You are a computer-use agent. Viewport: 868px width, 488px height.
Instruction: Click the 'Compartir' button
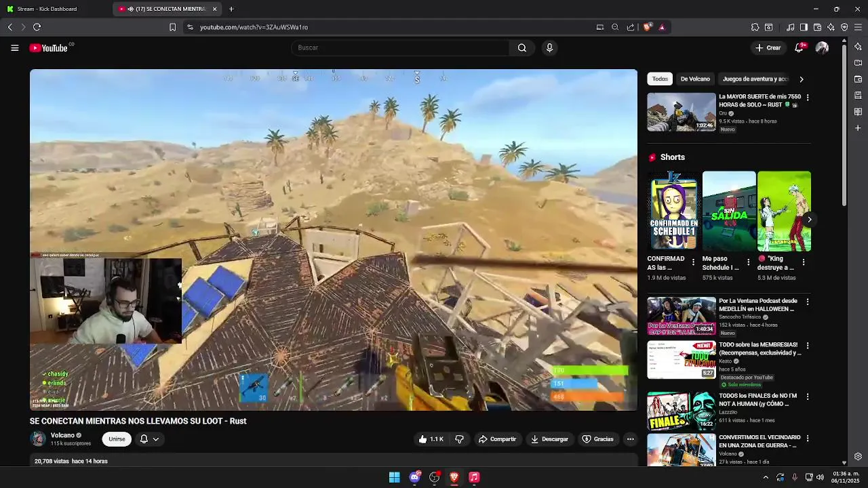(497, 439)
